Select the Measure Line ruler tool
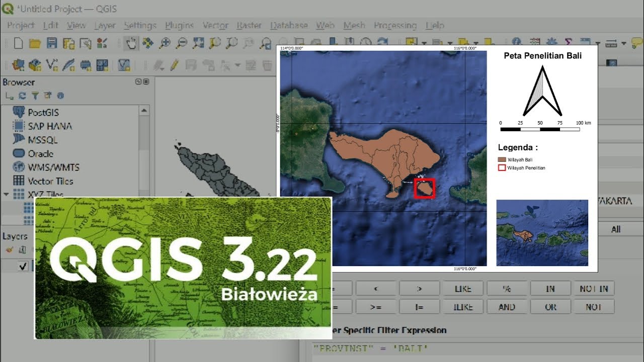 (x=611, y=43)
